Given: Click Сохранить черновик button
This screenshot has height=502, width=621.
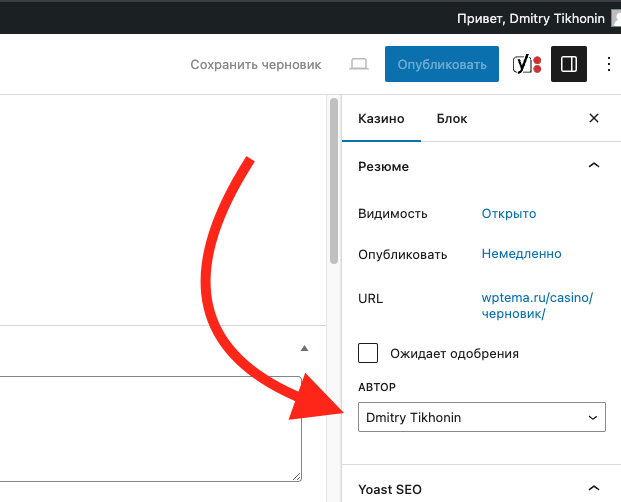Looking at the screenshot, I should coord(256,65).
